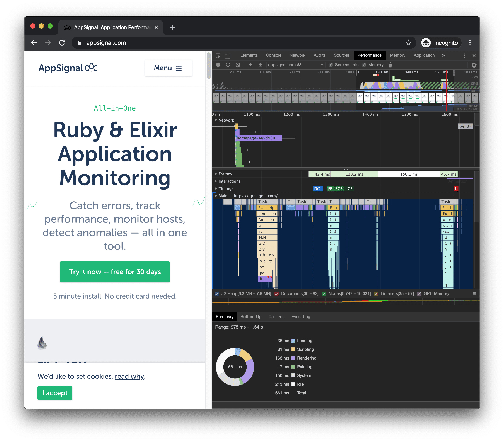Open capture settings gear icon
This screenshot has width=504, height=441.
pyautogui.click(x=474, y=65)
